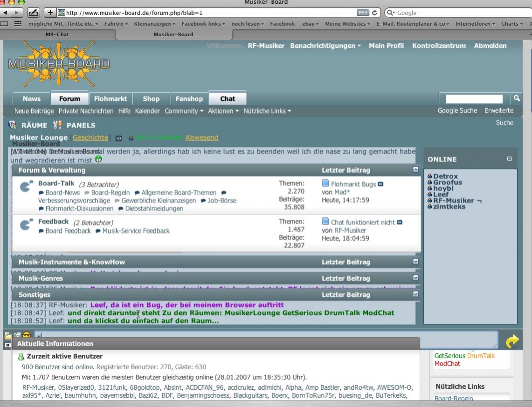The height and width of the screenshot is (407, 532).
Task: Switch to MB-Chat browser tab
Action: tap(57, 34)
